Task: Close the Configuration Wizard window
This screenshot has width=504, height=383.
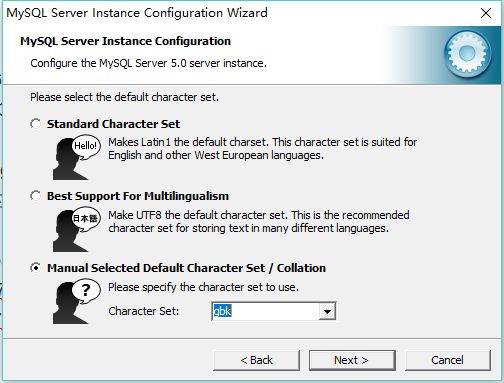Action: [486, 13]
